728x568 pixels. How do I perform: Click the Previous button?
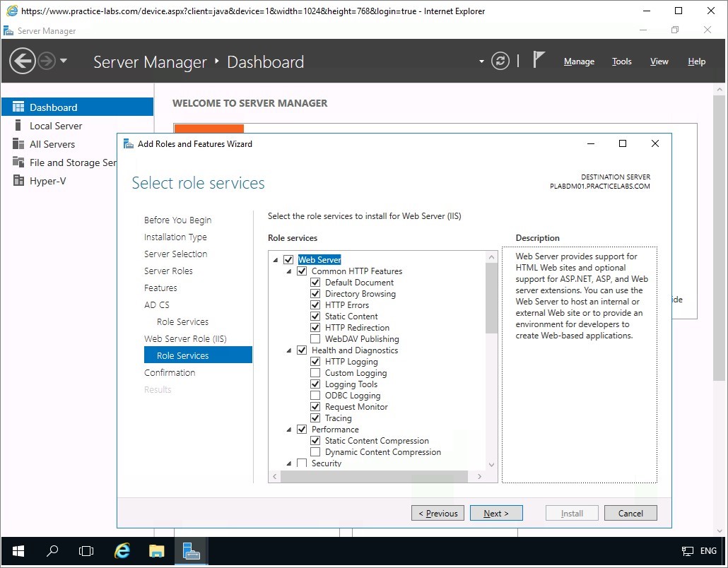pos(438,513)
